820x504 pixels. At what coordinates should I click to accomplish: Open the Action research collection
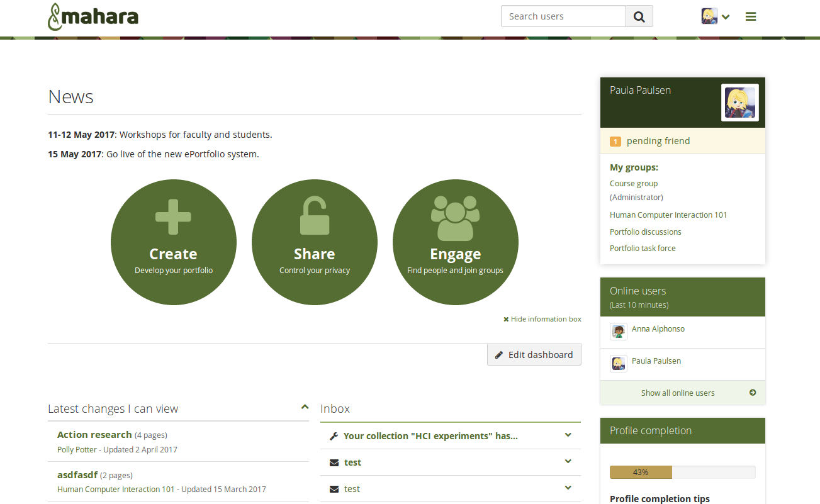point(94,435)
